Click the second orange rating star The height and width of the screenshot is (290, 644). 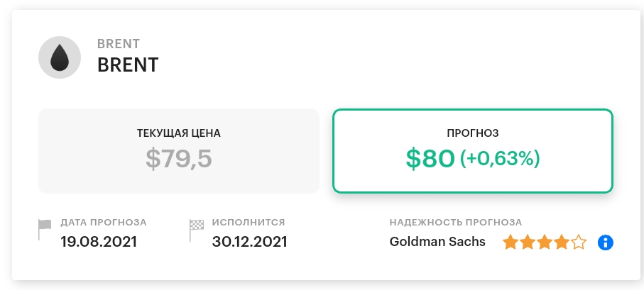click(528, 242)
